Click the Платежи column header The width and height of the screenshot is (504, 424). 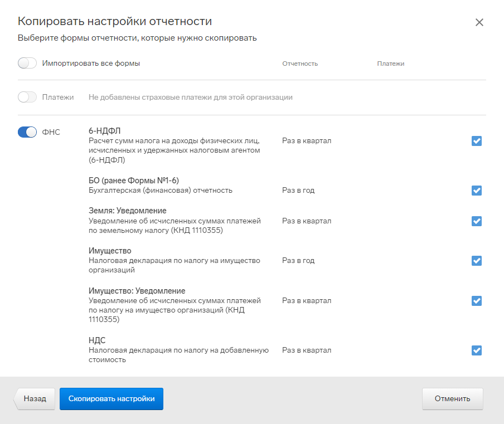pyautogui.click(x=390, y=64)
